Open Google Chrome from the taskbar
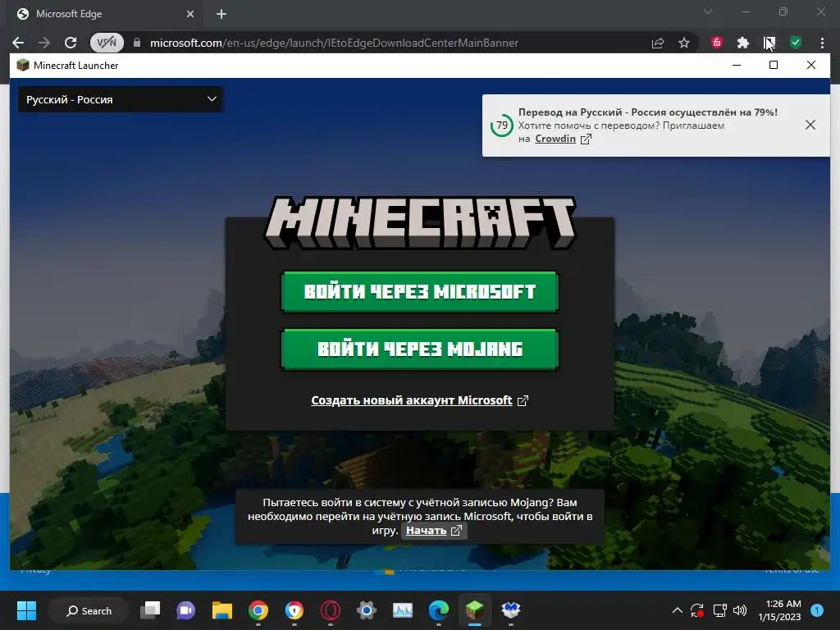Viewport: 840px width, 630px height. (258, 610)
